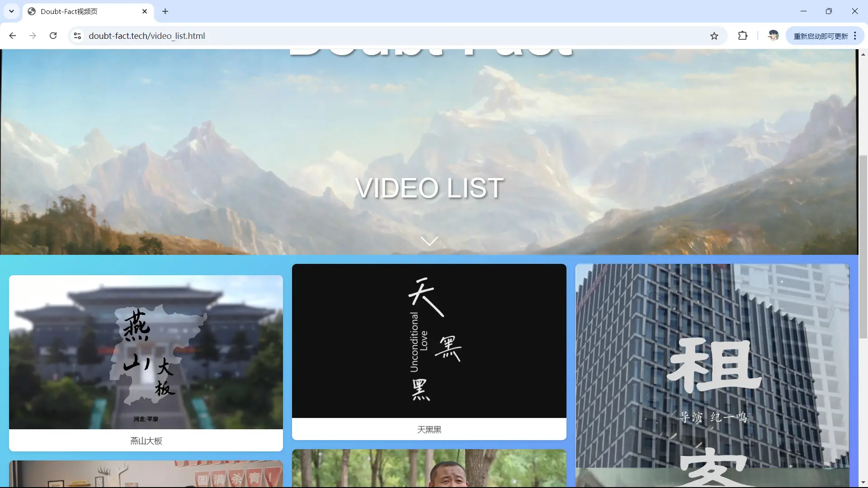
Task: Open the man in forest video thumbnail
Action: (x=429, y=468)
